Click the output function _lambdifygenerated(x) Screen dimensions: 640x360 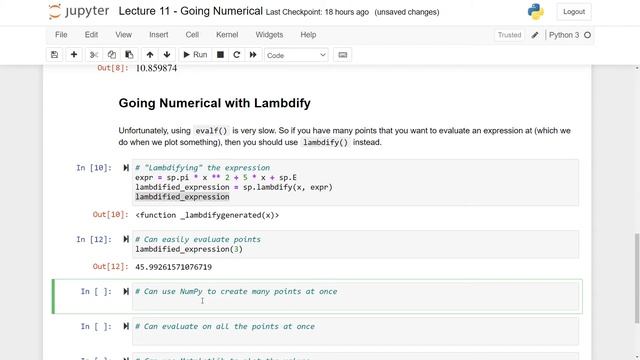coord(207,215)
